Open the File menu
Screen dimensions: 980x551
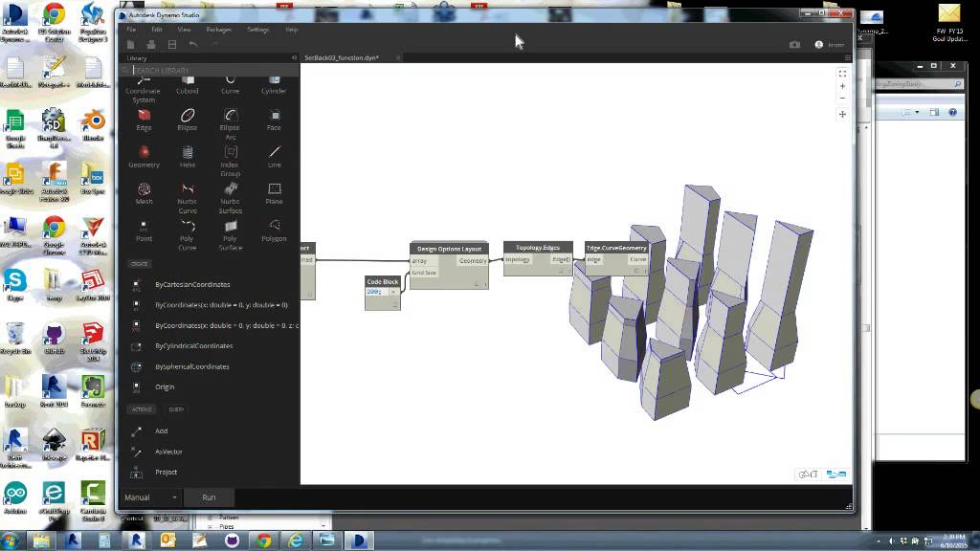131,30
